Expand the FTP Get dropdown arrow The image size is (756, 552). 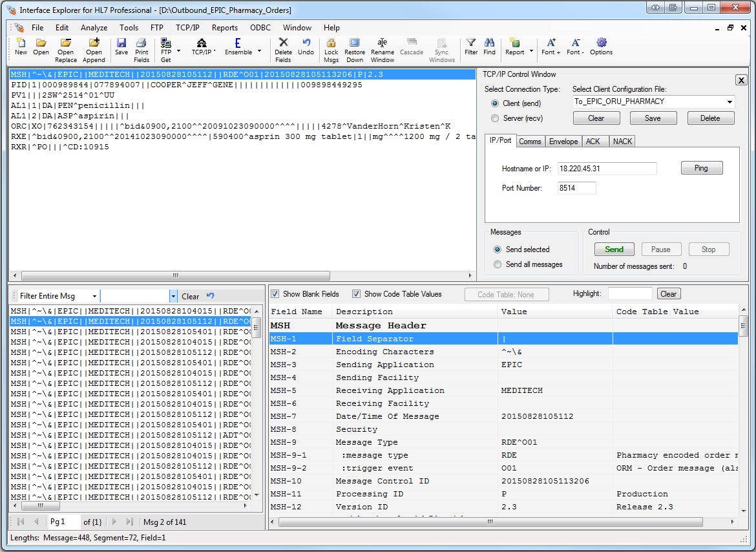tap(179, 50)
